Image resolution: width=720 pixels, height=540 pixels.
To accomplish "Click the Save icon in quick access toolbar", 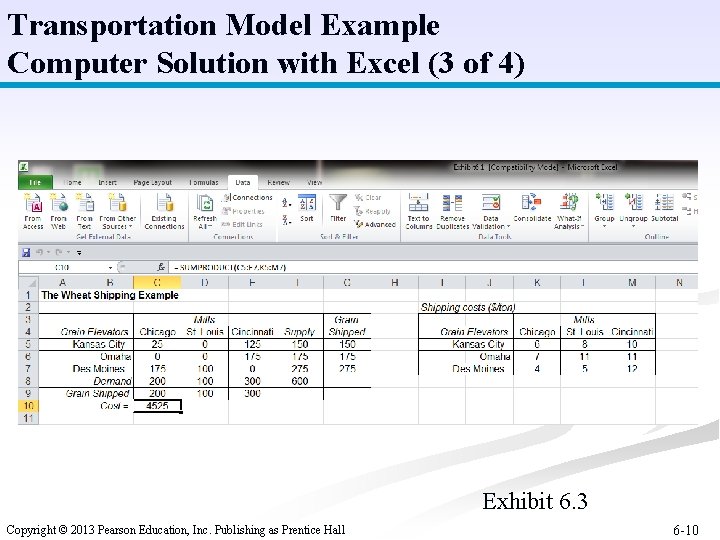I will (x=26, y=252).
